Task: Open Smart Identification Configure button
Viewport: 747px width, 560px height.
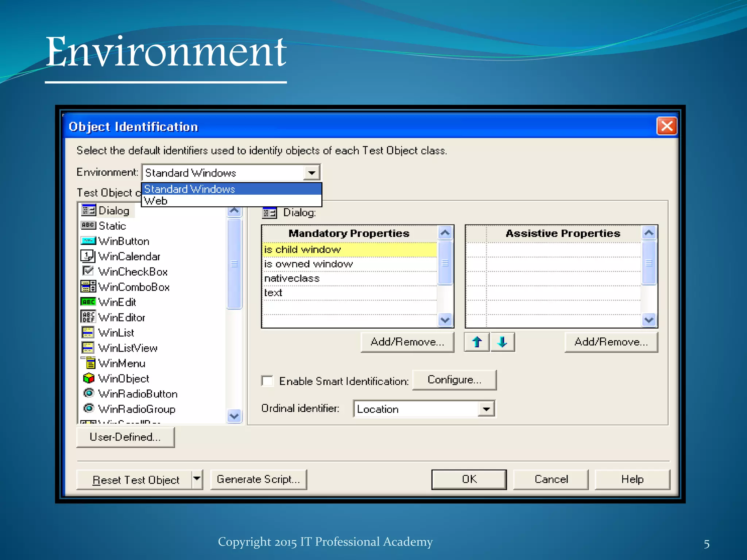Action: tap(454, 380)
